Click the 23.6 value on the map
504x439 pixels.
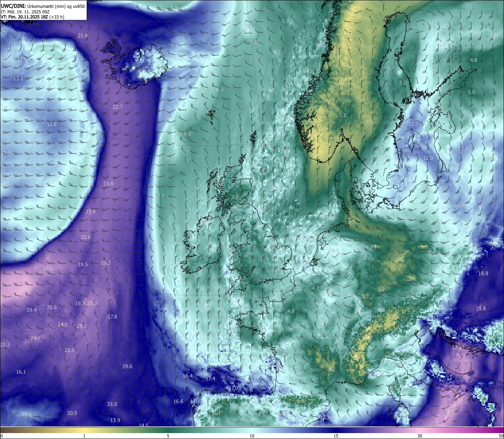tap(69, 350)
